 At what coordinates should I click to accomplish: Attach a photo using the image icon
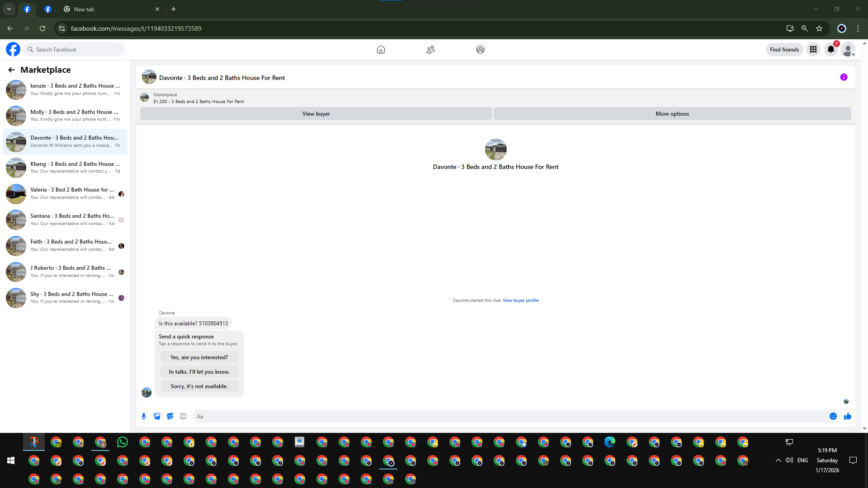click(157, 416)
